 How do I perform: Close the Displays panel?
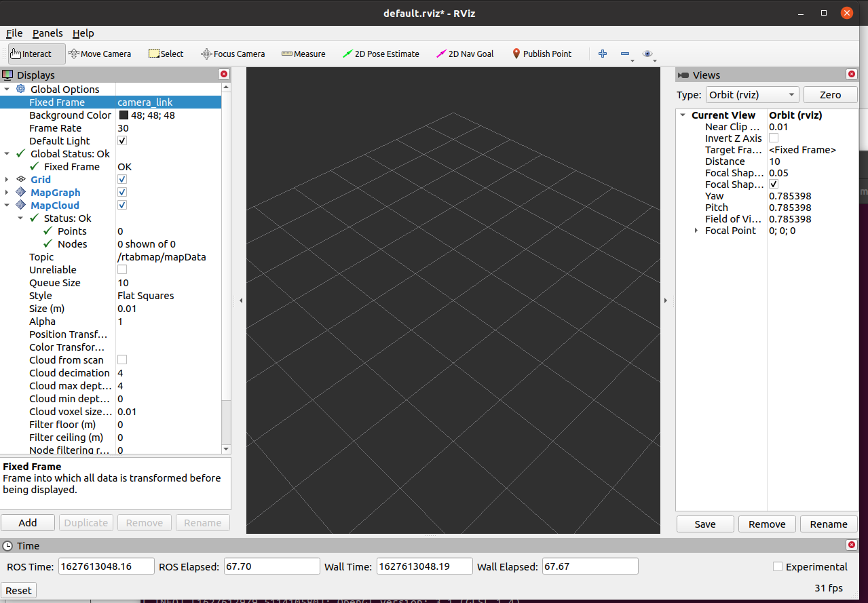point(223,75)
